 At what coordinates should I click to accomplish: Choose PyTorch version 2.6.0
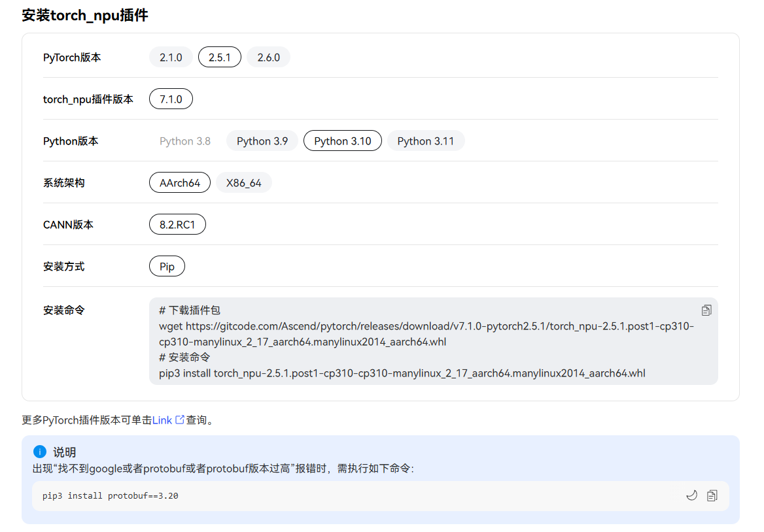268,58
